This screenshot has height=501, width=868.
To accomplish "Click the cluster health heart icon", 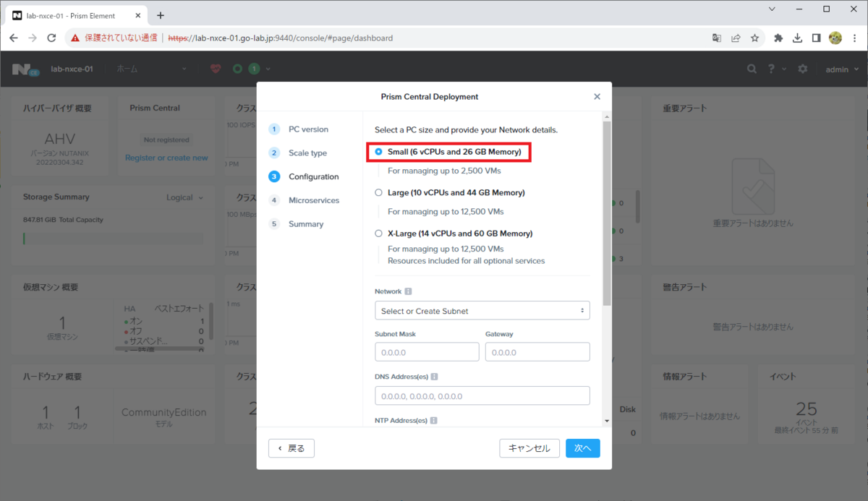I will [x=216, y=69].
